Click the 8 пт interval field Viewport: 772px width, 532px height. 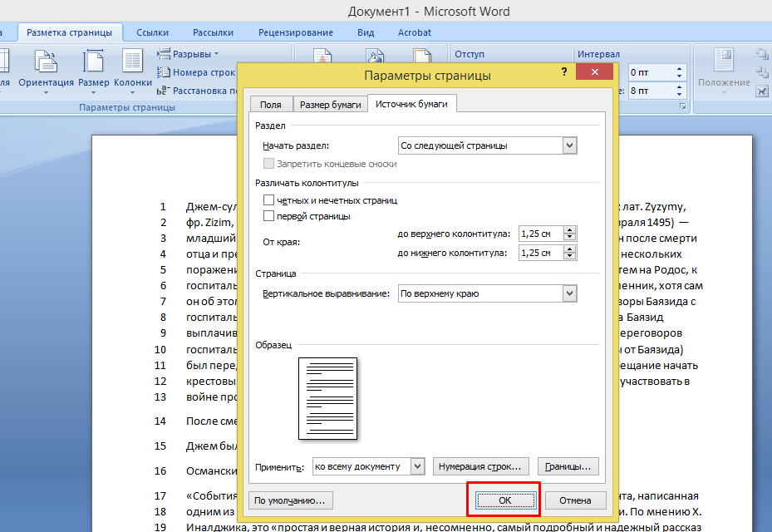pyautogui.click(x=652, y=91)
